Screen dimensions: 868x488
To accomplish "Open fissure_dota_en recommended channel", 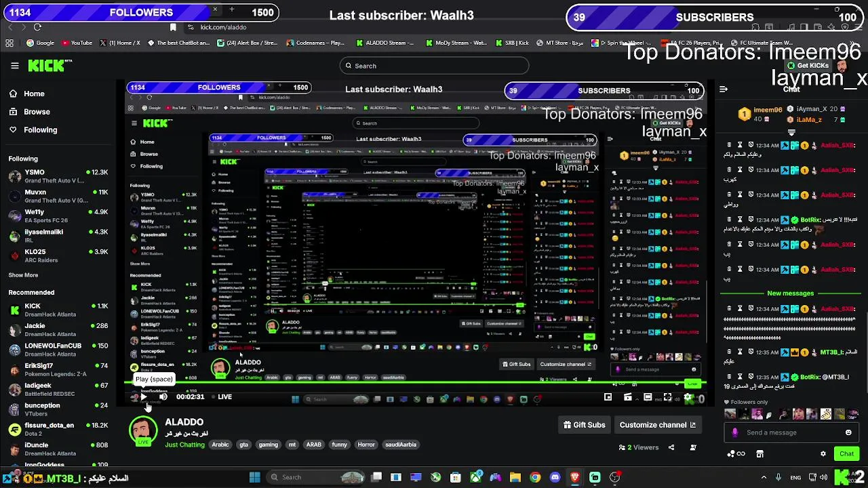I will coord(58,429).
